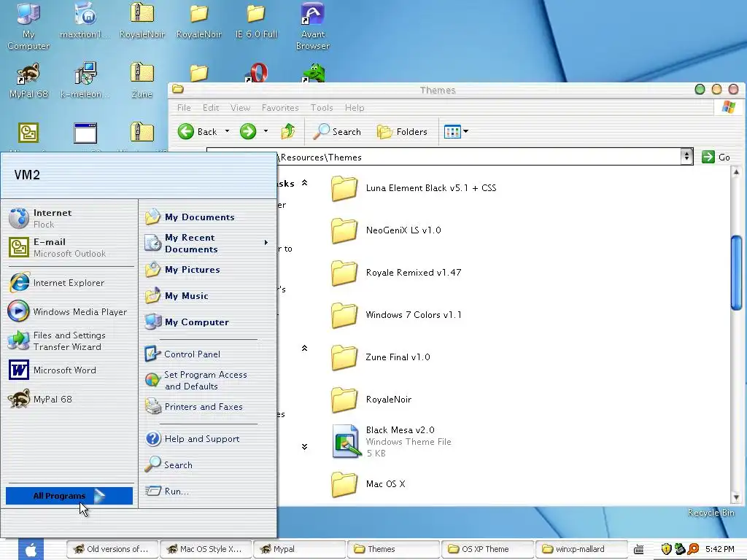This screenshot has height=560, width=747.
Task: Select Black Mesa v2.0 theme file
Action: pyautogui.click(x=392, y=441)
